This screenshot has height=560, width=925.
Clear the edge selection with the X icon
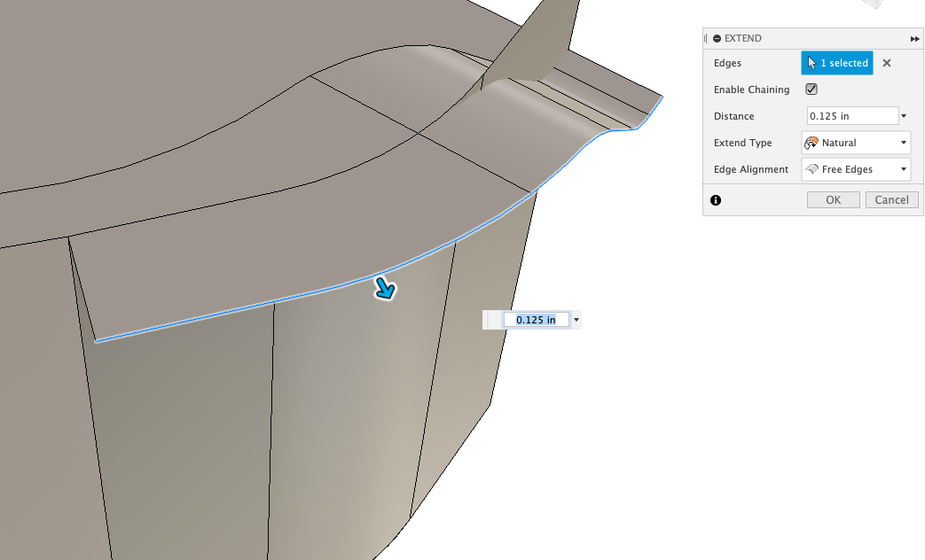coord(886,63)
